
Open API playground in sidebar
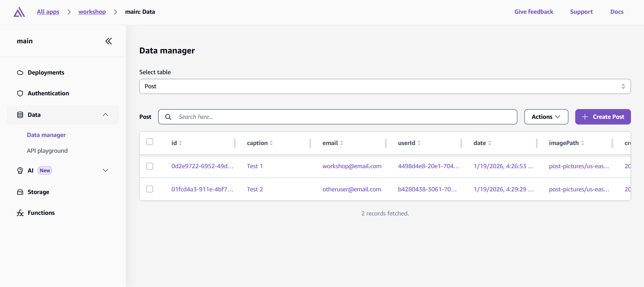coord(47,151)
